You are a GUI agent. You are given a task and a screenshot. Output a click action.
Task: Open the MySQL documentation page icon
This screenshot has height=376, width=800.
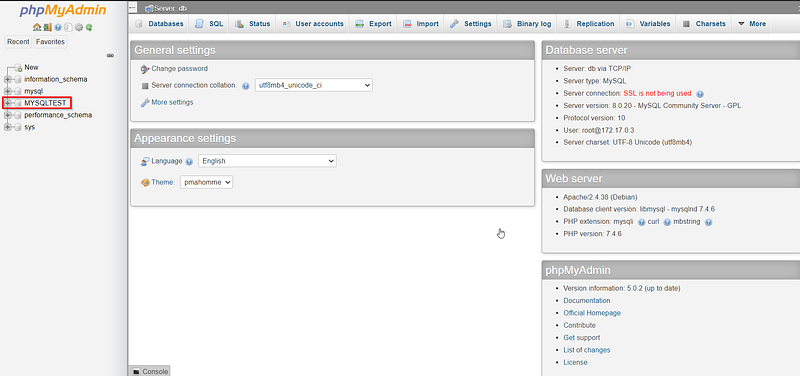click(68, 27)
